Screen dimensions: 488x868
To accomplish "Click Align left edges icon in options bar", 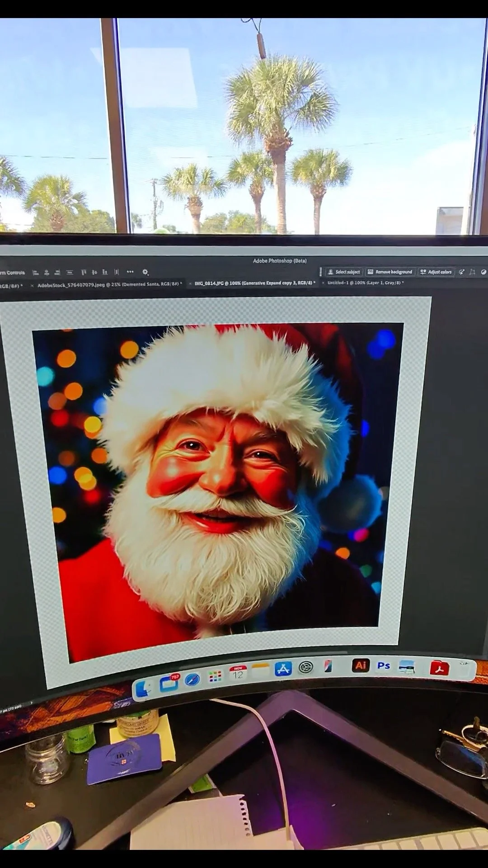I will pos(36,273).
